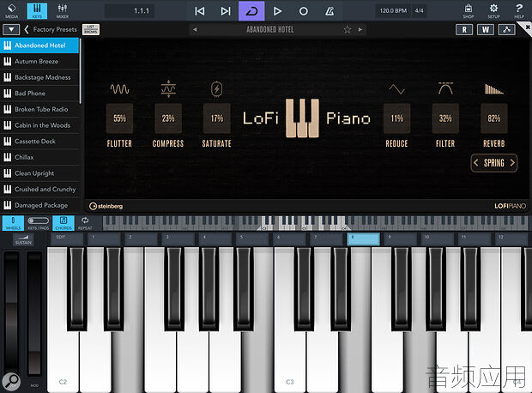Adjust Compress 23% value
532x393 pixels.
coord(168,118)
